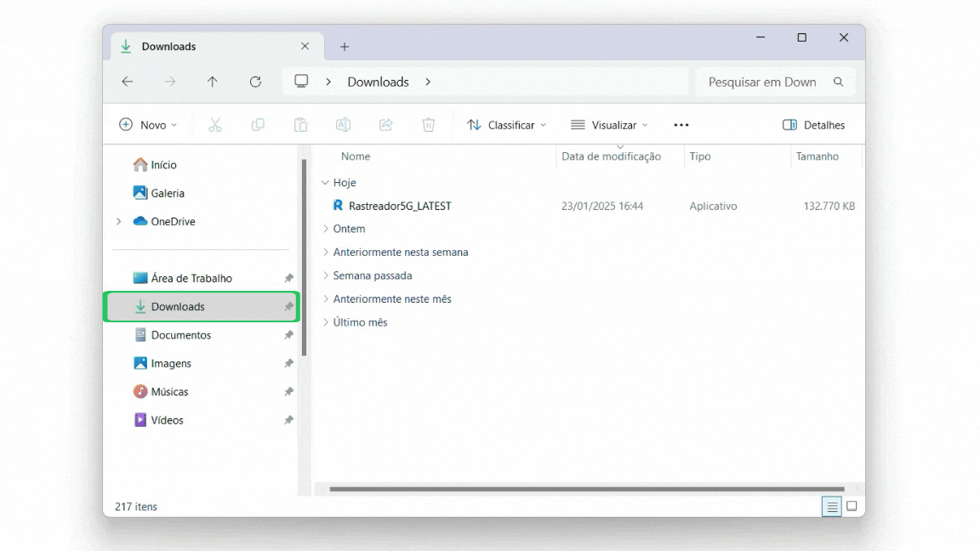Click the Share icon in toolbar
This screenshot has width=980, height=551.
tap(385, 125)
